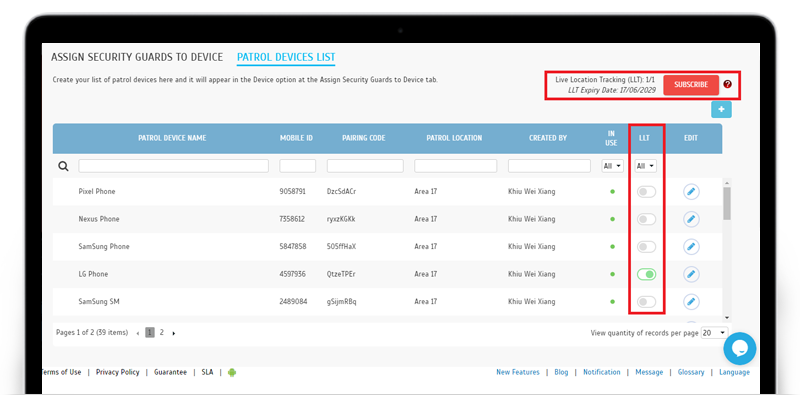
Task: Open the SLA footer link
Action: (207, 372)
